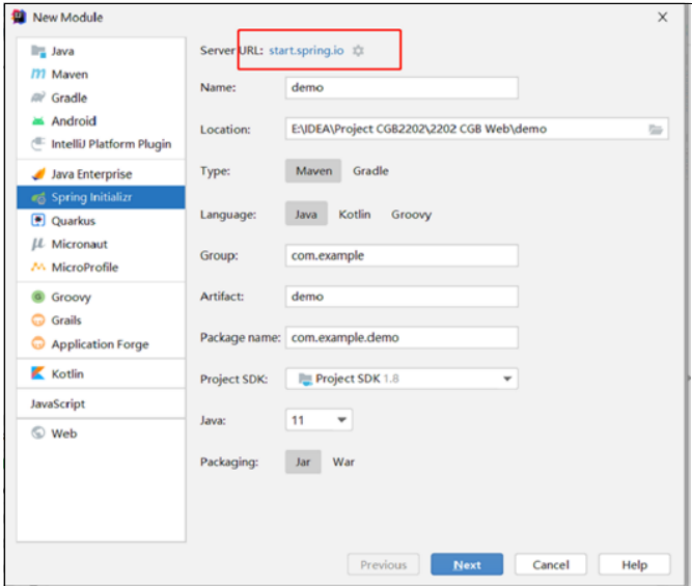Choose Groovy as the language
The image size is (692, 587).
(411, 215)
